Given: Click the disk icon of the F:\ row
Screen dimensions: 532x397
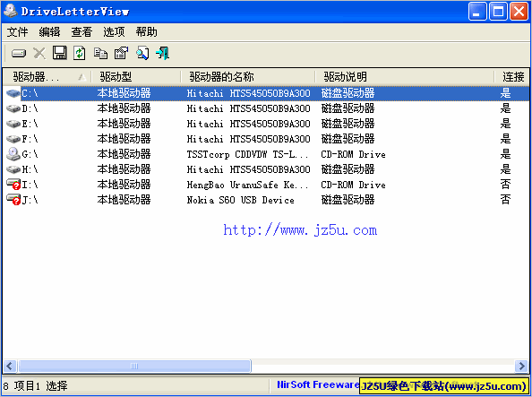Looking at the screenshot, I should [x=13, y=139].
